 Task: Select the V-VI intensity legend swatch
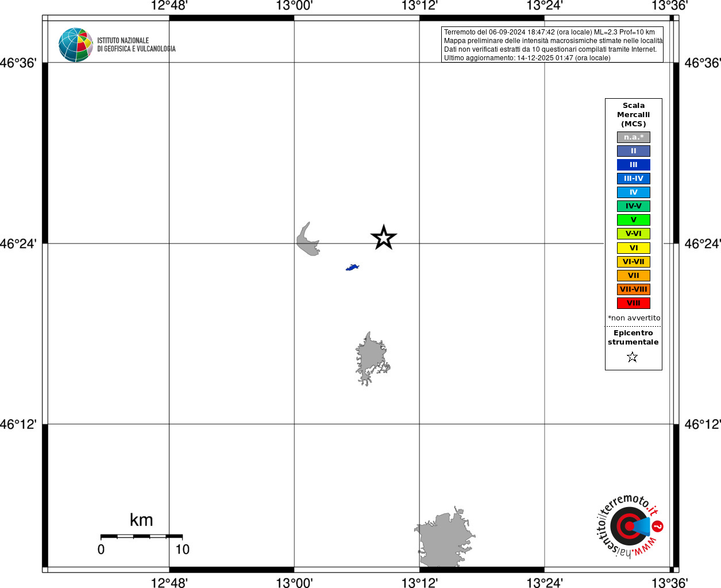coord(634,234)
